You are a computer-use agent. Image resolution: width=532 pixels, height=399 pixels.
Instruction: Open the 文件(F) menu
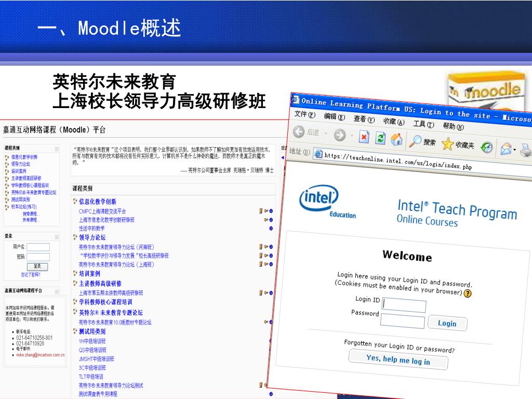click(304, 114)
